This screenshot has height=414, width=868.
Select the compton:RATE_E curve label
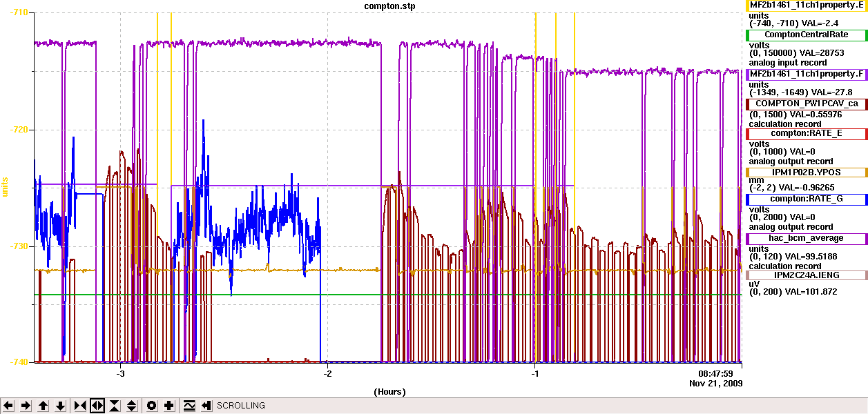click(x=807, y=133)
